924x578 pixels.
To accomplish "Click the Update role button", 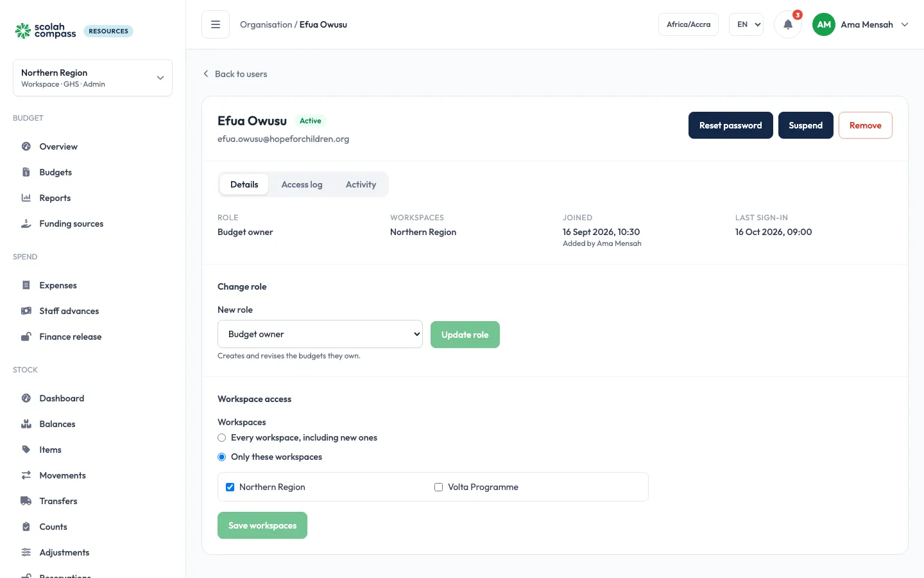I will pyautogui.click(x=465, y=335).
